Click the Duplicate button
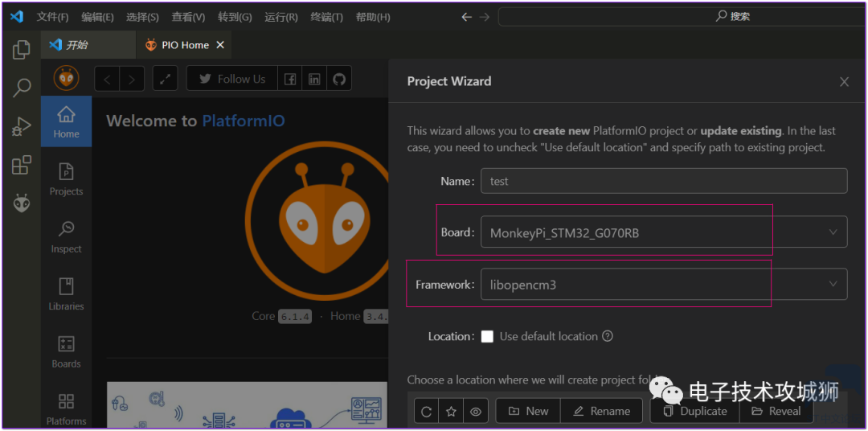 [694, 411]
